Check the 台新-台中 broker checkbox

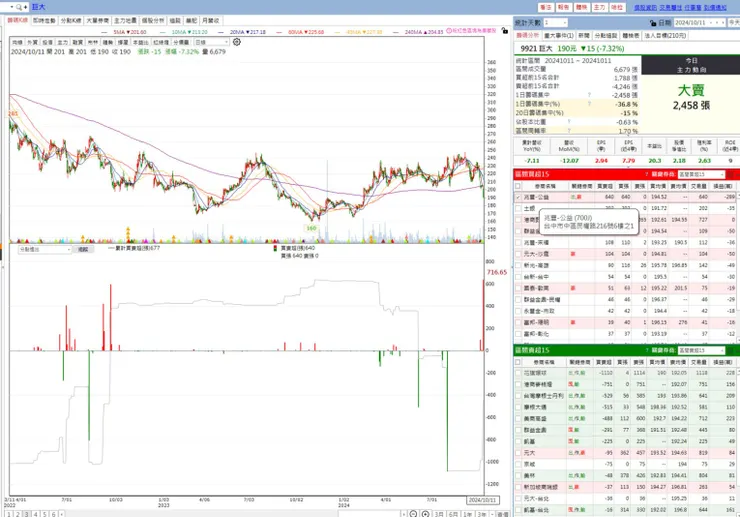[518, 277]
